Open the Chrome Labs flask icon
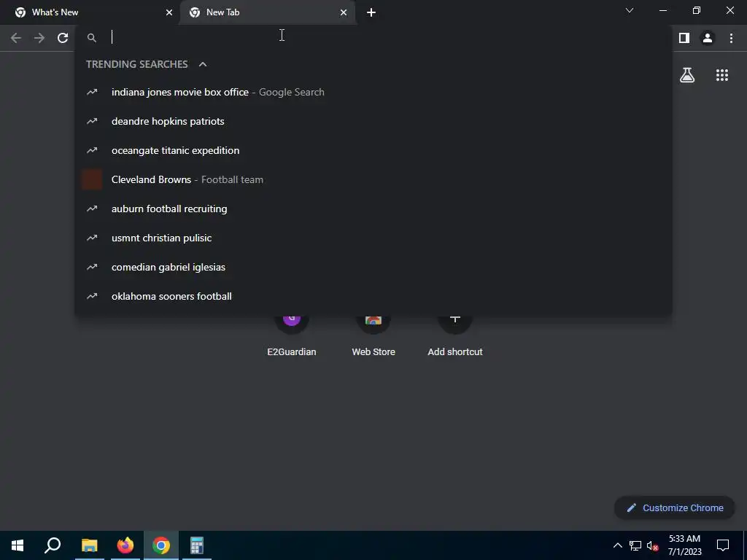This screenshot has height=560, width=747. pyautogui.click(x=687, y=75)
